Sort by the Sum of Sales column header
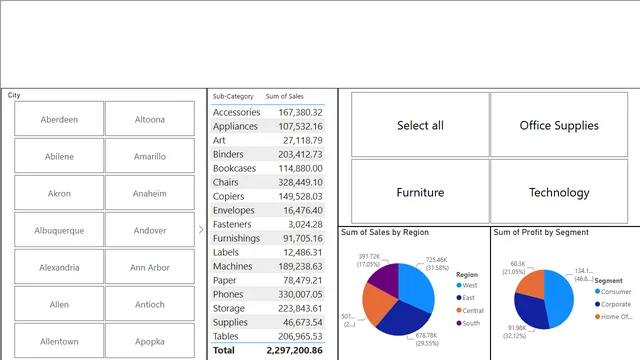This screenshot has width=640, height=360. [x=284, y=96]
